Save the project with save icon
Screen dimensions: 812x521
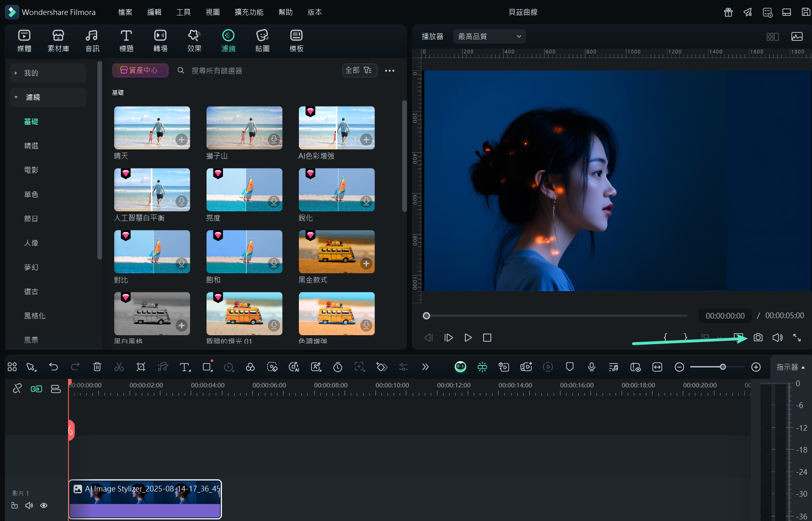pyautogui.click(x=806, y=12)
